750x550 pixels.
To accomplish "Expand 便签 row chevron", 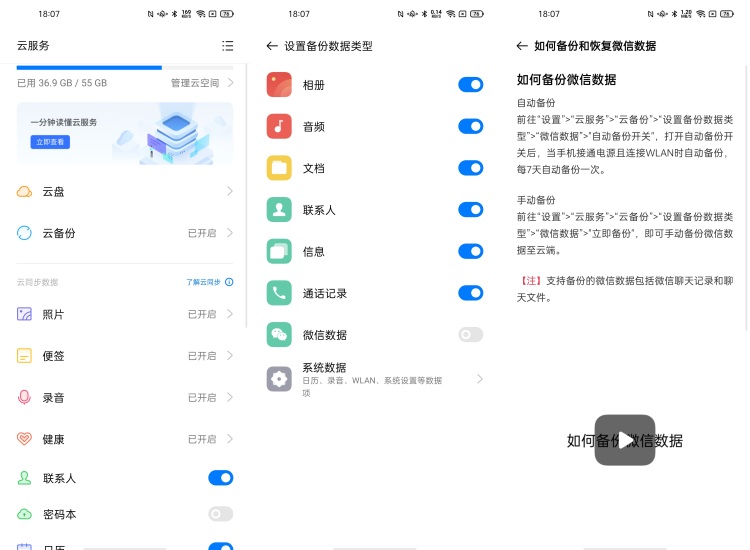I will (230, 355).
